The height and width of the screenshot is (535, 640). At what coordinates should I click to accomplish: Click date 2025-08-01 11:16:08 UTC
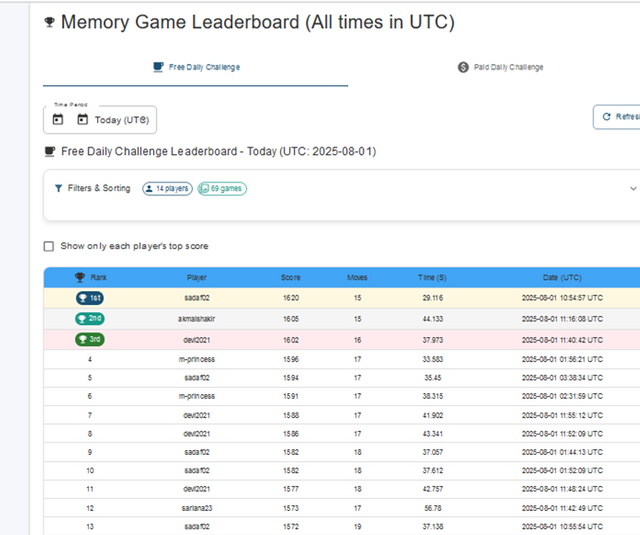562,319
